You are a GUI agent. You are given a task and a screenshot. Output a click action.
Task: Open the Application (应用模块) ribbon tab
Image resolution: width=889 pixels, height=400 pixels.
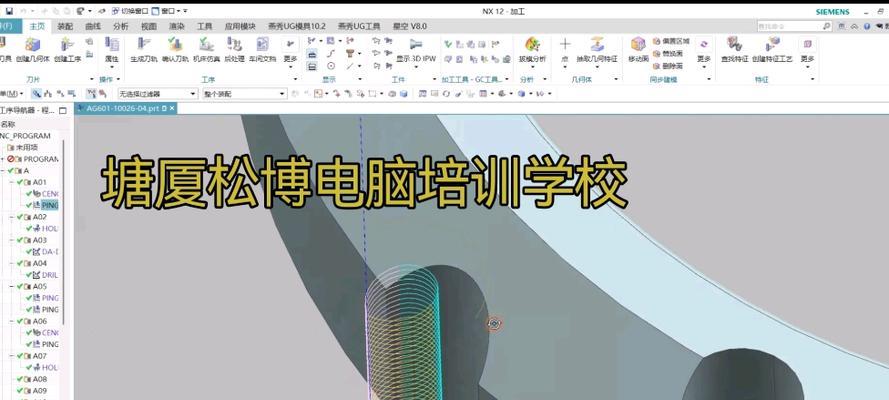point(240,26)
